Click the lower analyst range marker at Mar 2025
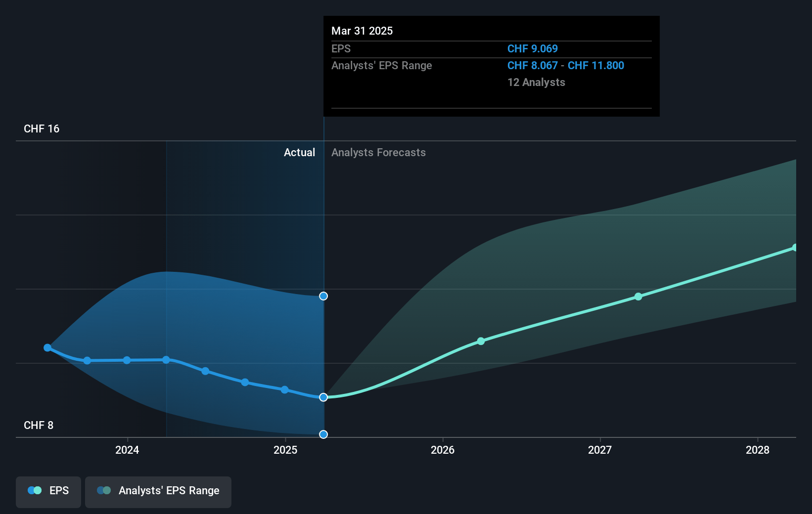This screenshot has width=812, height=514. [x=323, y=434]
